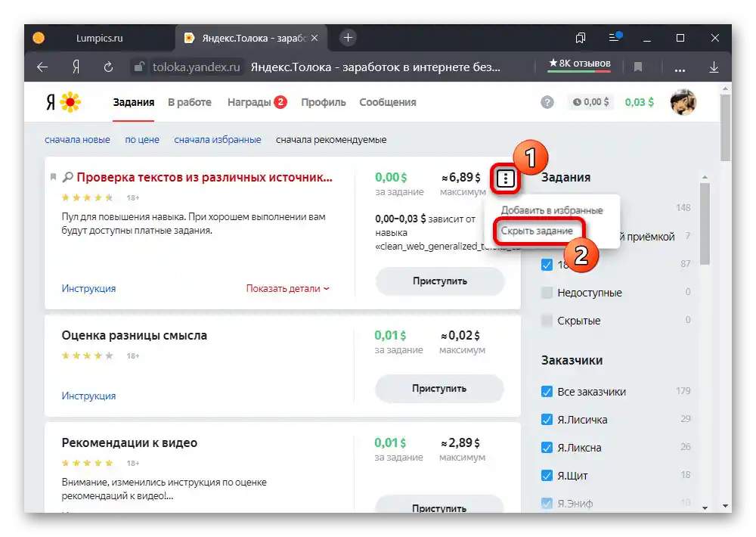Enable the Недоступные filter checkbox
Viewport: 756px width, 537px height.
[x=547, y=293]
